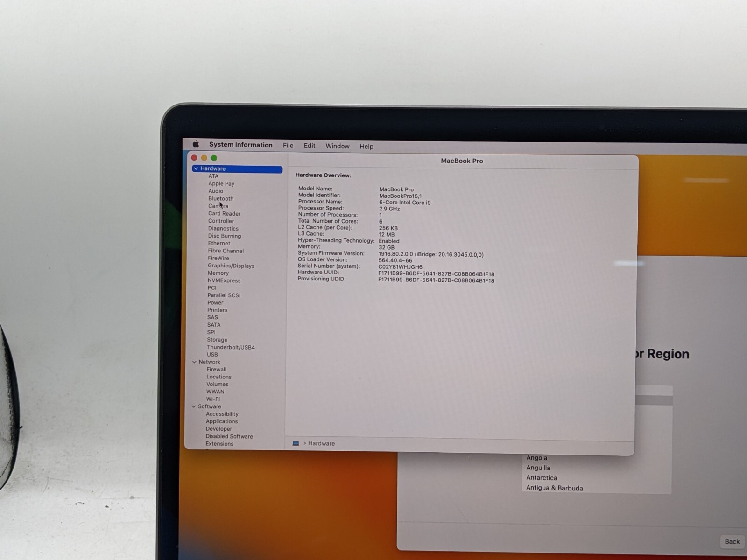747x560 pixels.
Task: Select Parallel SCSI in the sidebar
Action: click(x=224, y=295)
